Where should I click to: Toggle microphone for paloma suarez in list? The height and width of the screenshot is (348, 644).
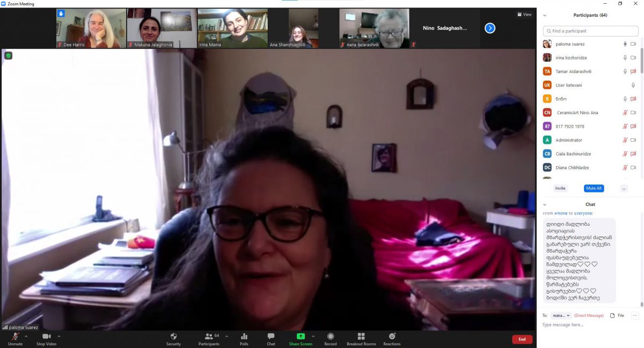coord(625,44)
